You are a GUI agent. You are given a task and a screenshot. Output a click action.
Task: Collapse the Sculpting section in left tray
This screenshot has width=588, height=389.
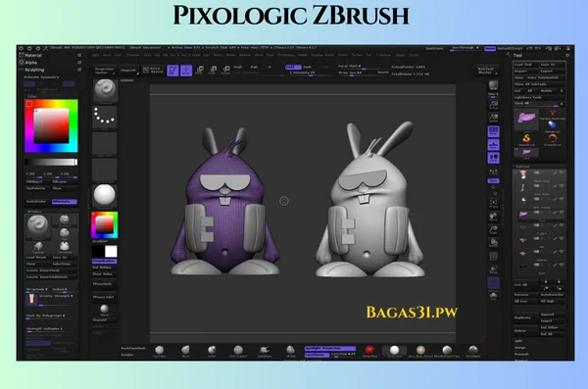[34, 70]
